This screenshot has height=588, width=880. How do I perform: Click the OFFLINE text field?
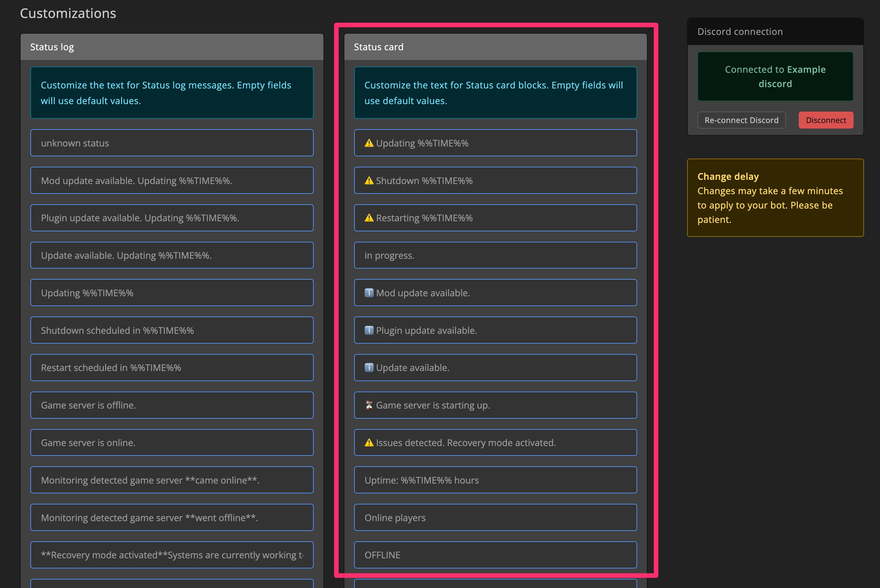click(495, 555)
